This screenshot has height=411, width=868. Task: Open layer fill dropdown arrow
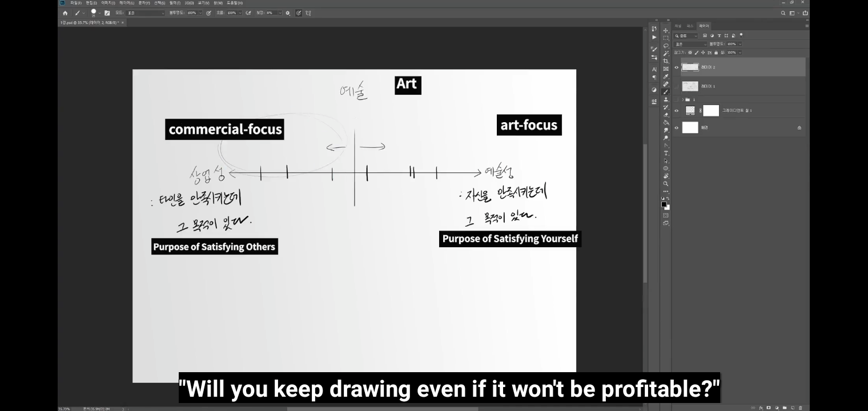740,53
